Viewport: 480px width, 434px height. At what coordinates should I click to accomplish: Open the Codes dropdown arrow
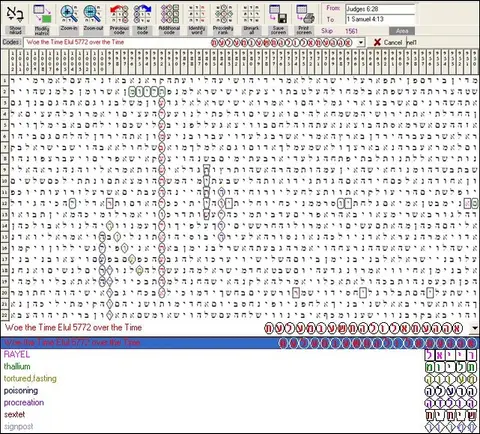tap(361, 43)
